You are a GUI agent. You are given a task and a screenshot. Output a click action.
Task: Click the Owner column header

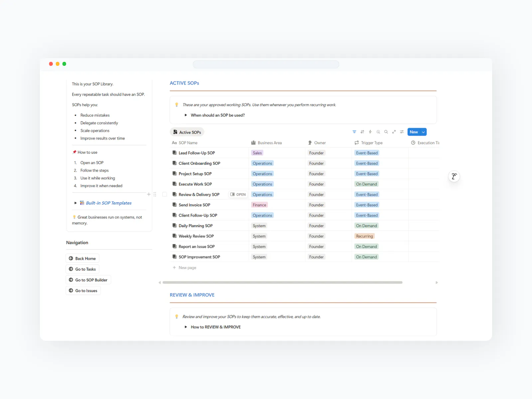(317, 143)
